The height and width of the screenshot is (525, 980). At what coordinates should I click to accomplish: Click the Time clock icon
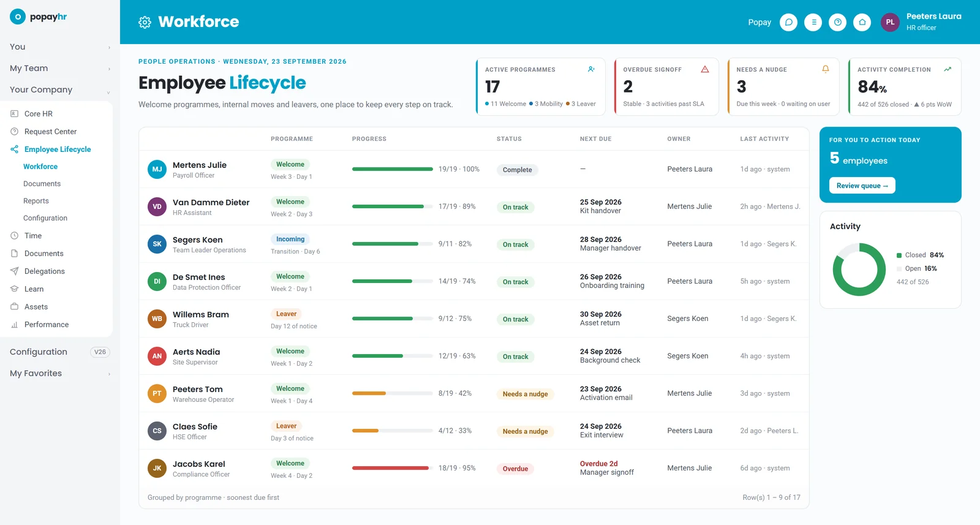(15, 236)
